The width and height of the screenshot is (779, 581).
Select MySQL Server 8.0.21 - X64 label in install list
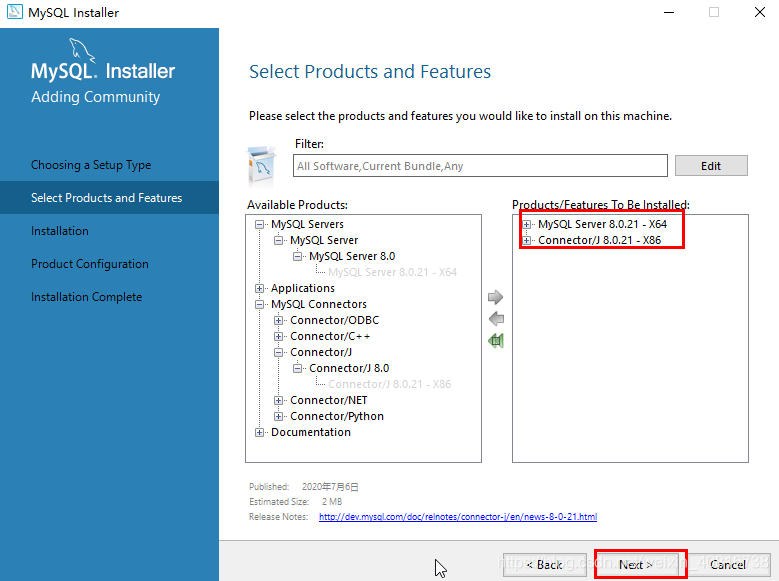602,224
